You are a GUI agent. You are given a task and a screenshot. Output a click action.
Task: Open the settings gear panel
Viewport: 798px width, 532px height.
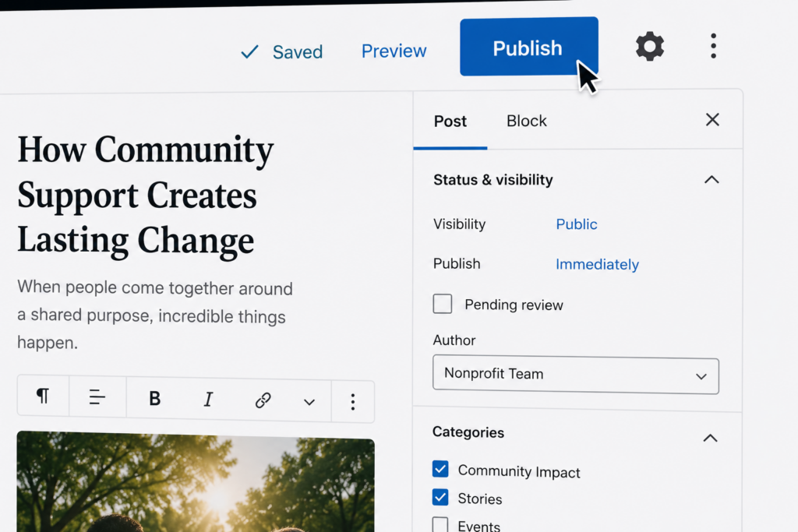point(650,47)
